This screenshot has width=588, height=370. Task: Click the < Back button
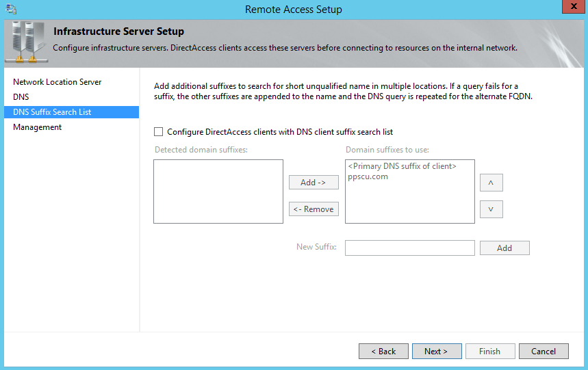pos(383,352)
